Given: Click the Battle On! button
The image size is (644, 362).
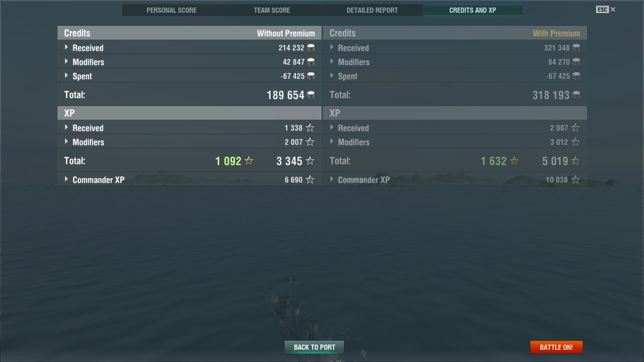Looking at the screenshot, I should coord(556,347).
